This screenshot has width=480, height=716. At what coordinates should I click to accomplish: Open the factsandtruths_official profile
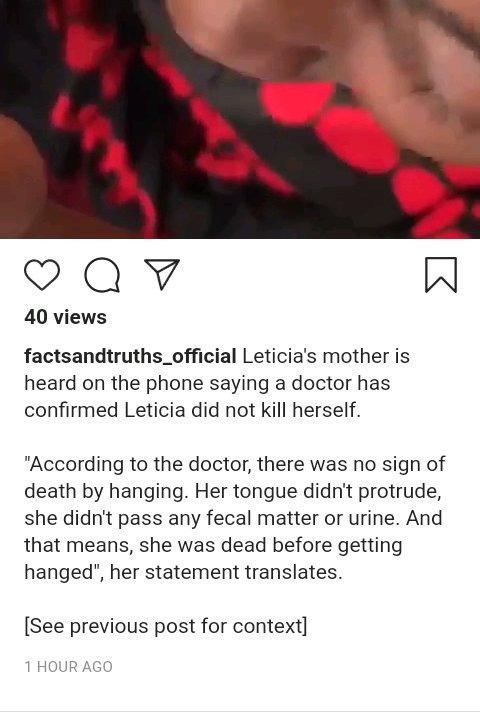[x=130, y=356]
